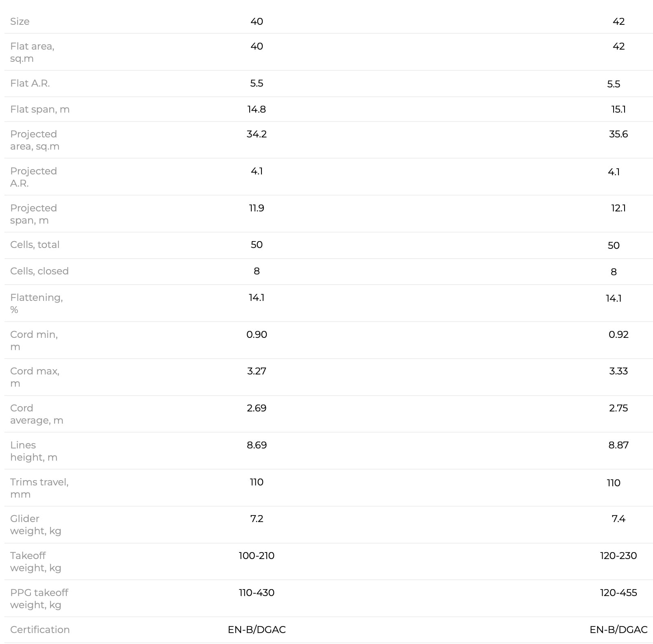Click the Size row label
The width and height of the screenshot is (653, 644).
[x=20, y=22]
